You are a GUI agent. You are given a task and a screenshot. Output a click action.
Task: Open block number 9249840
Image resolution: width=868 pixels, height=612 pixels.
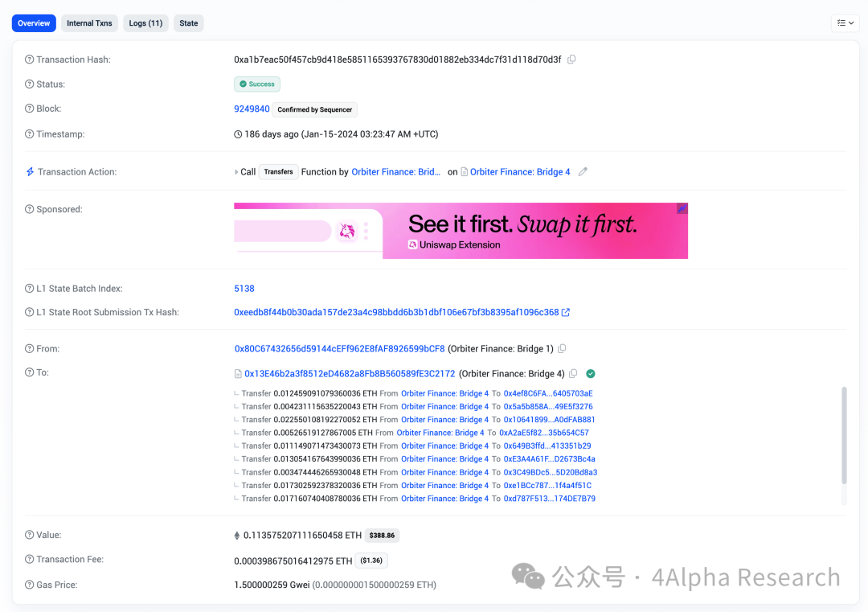[252, 109]
